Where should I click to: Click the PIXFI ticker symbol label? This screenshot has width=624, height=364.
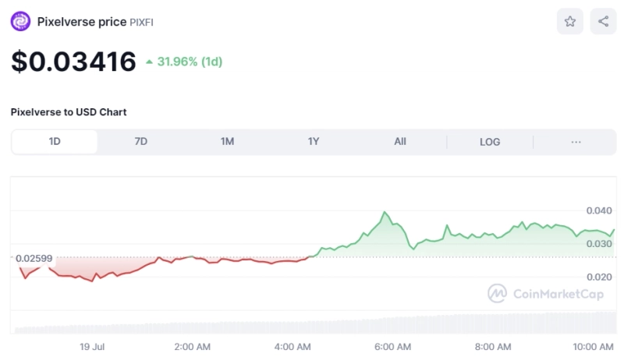coord(141,23)
